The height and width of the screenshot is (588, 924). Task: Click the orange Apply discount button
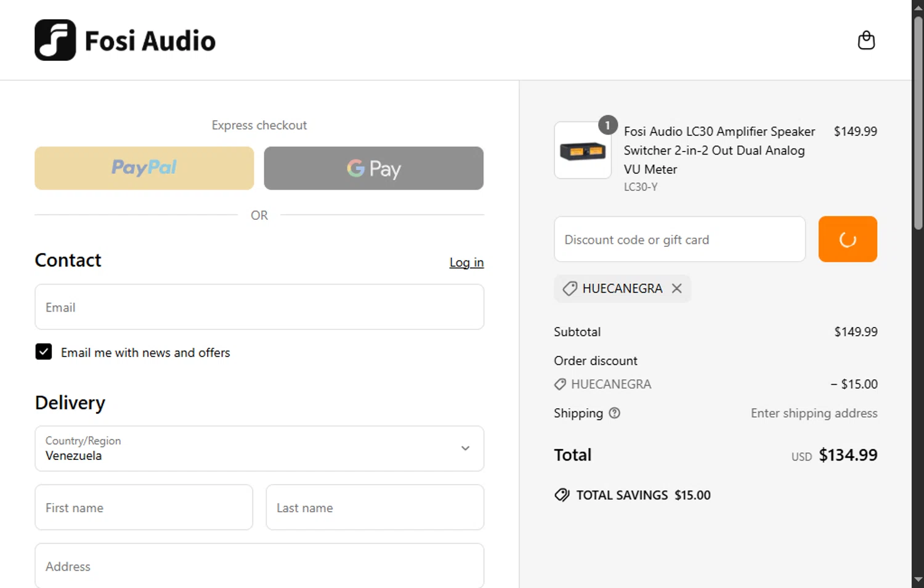click(848, 239)
